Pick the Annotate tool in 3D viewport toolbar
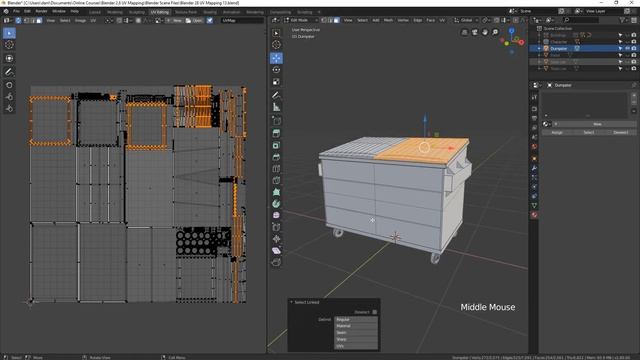 276,95
